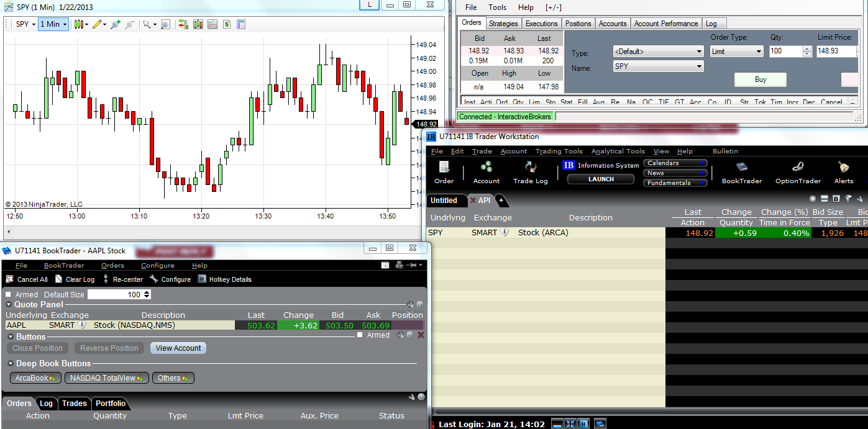Click the green Buy button
Image resolution: width=868 pixels, height=429 pixels.
761,79
